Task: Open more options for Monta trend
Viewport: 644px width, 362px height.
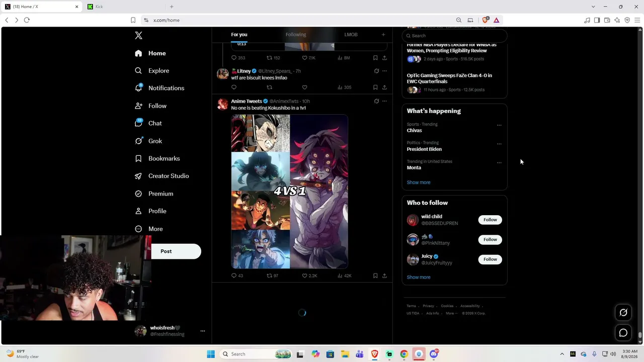Action: [499, 162]
